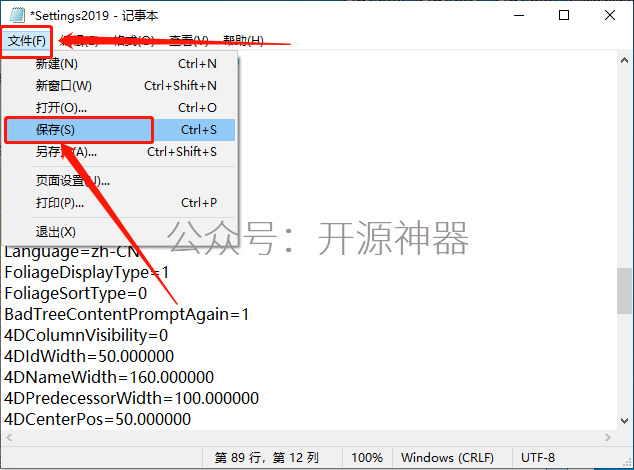Click the Notepad app icon in title bar
Screen dimensions: 634x470
click(17, 15)
